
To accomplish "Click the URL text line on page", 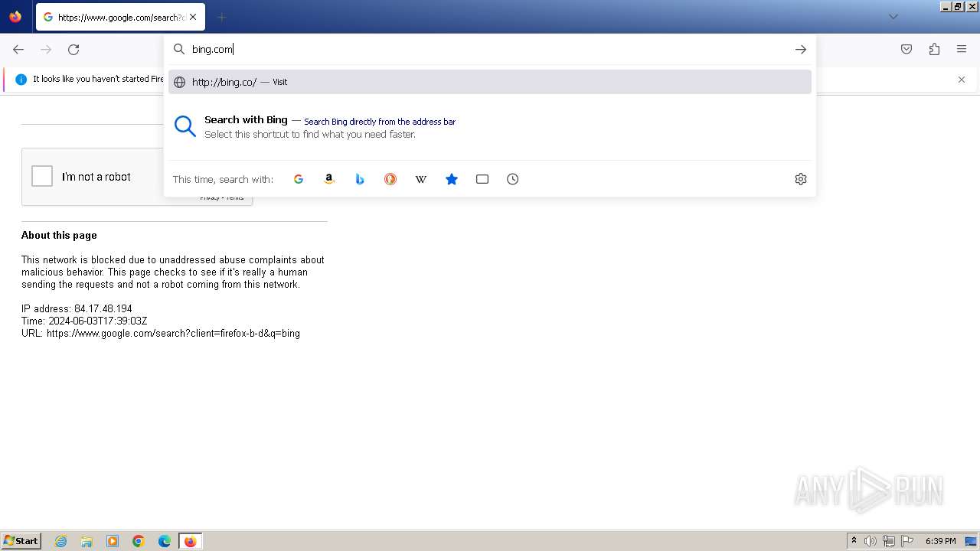I will pos(161,334).
